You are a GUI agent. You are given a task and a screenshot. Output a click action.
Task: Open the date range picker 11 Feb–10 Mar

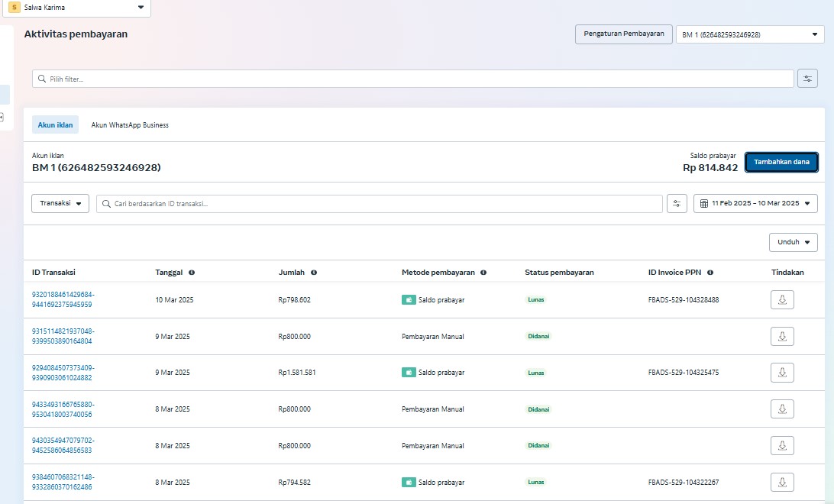755,203
